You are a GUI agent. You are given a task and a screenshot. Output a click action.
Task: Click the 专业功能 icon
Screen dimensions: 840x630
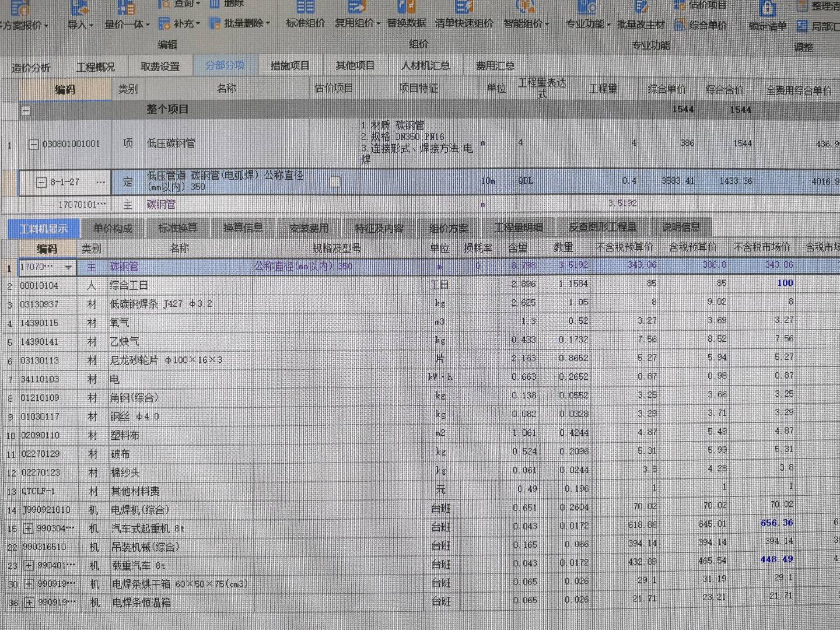click(587, 8)
